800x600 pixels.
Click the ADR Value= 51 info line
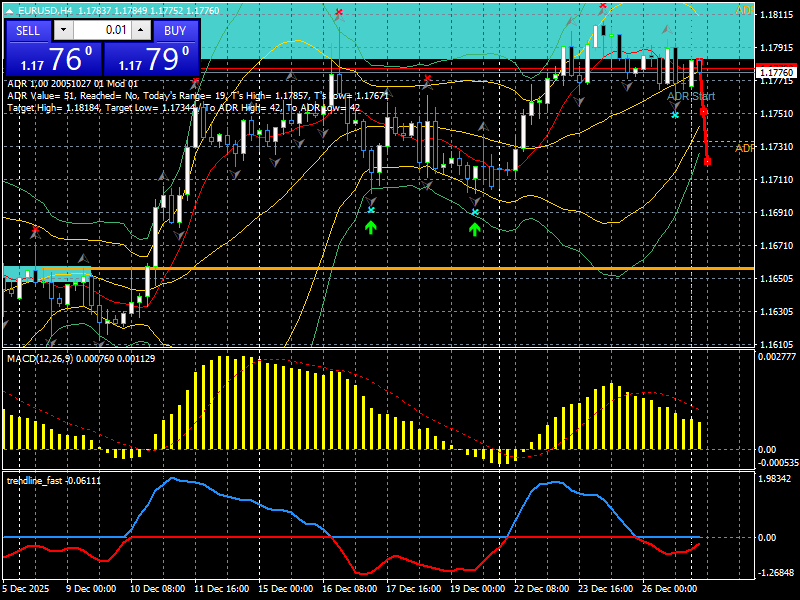tap(198, 96)
